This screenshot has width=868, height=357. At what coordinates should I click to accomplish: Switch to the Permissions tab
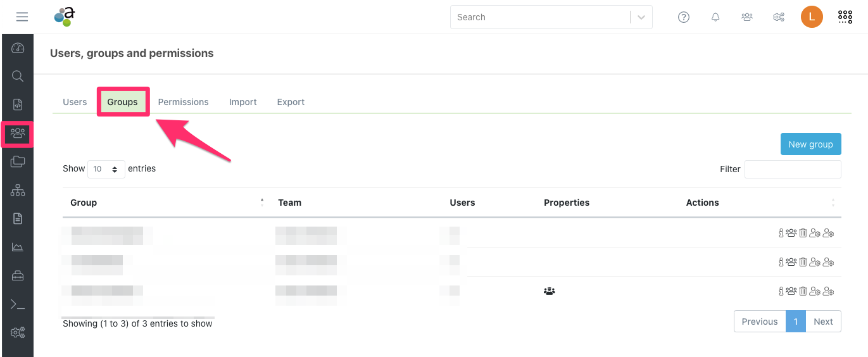(183, 102)
